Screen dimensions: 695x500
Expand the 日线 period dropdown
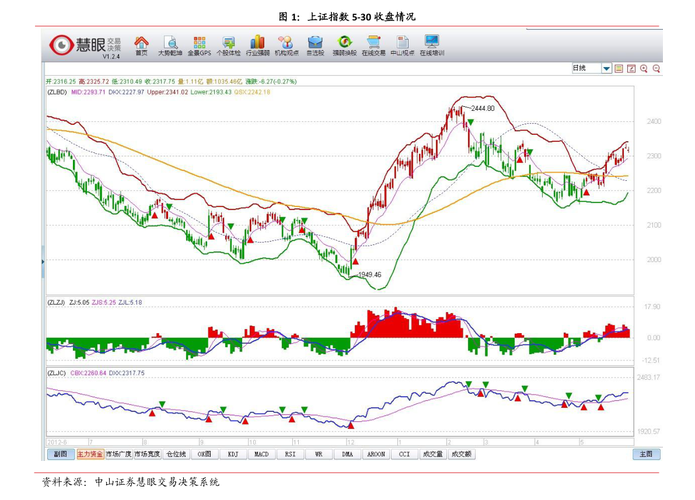[606, 69]
